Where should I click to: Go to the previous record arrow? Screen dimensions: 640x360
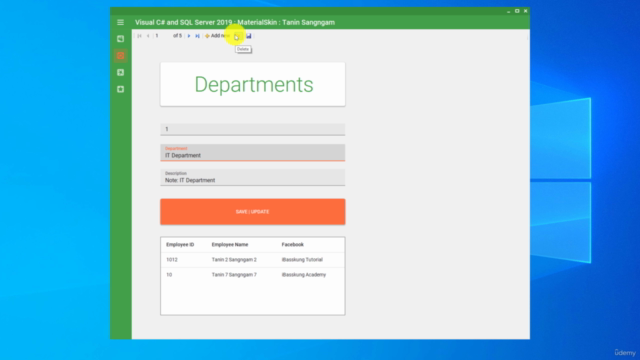(148, 36)
